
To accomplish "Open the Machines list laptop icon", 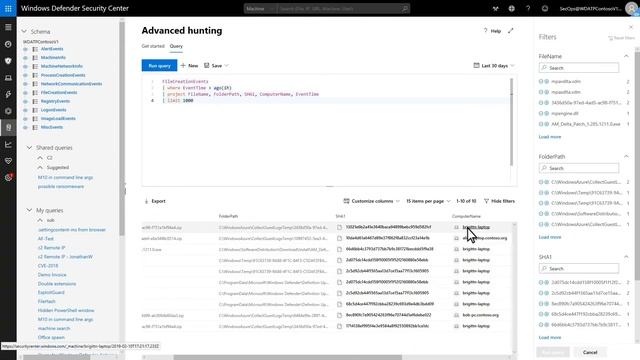I will click(8, 78).
